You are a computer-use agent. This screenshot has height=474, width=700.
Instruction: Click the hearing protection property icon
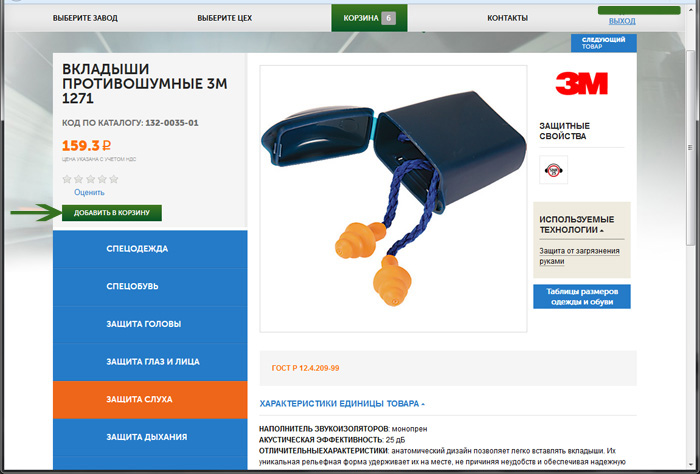554,170
